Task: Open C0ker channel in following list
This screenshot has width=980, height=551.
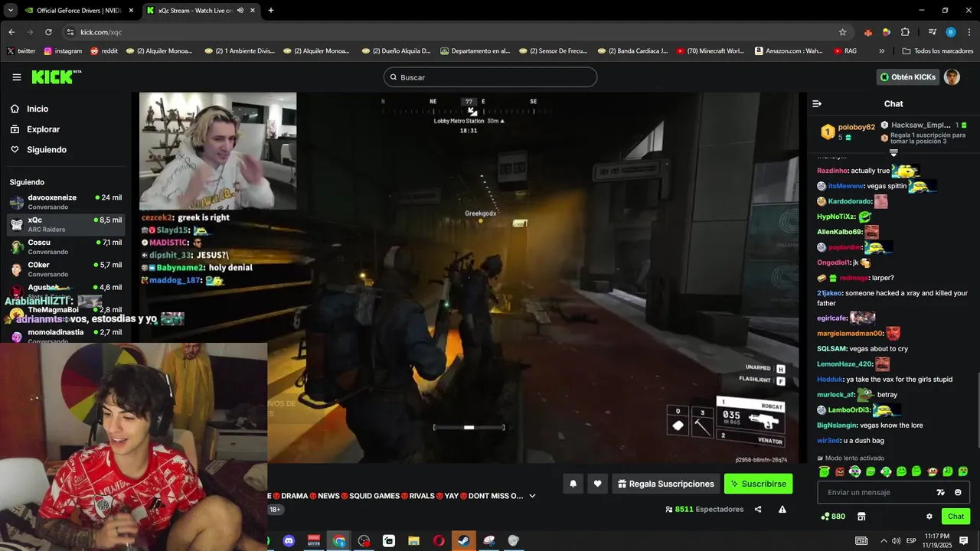Action: click(66, 269)
